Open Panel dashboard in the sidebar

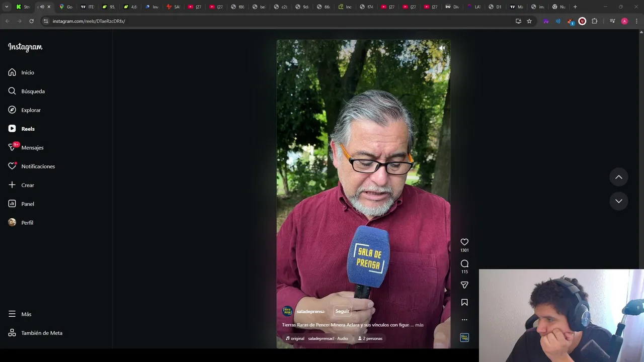(21, 204)
